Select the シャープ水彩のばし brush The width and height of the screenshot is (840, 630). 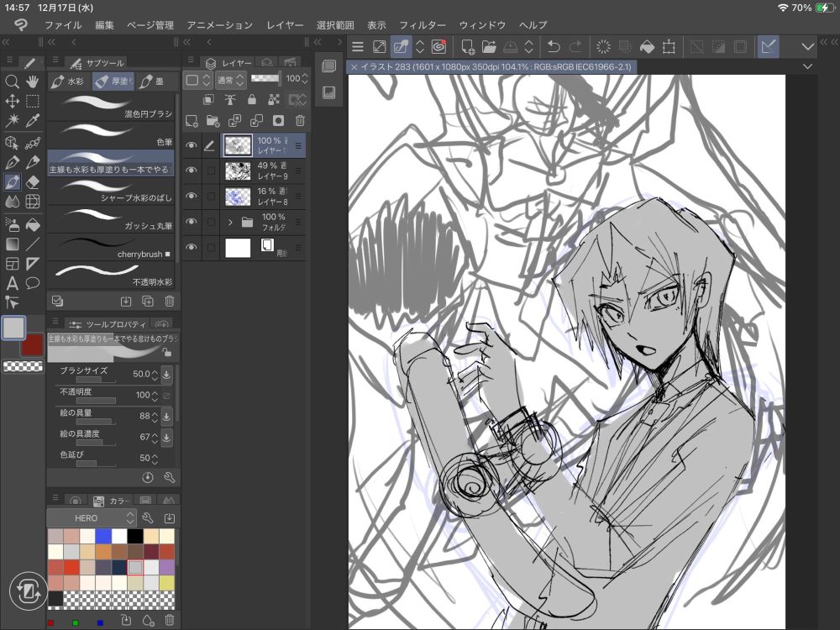tap(111, 192)
